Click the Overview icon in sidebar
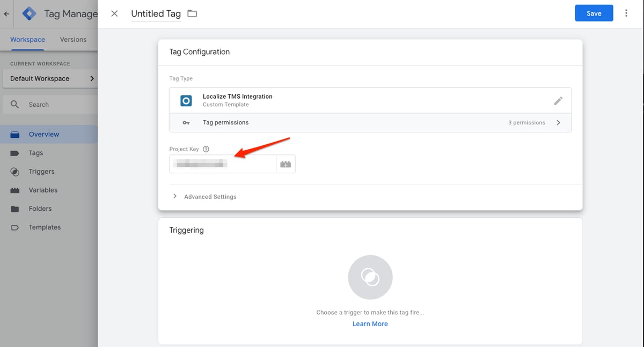 click(x=15, y=135)
